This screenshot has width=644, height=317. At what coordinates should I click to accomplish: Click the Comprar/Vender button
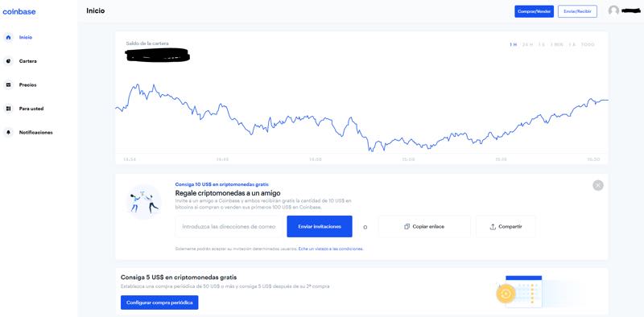[535, 11]
